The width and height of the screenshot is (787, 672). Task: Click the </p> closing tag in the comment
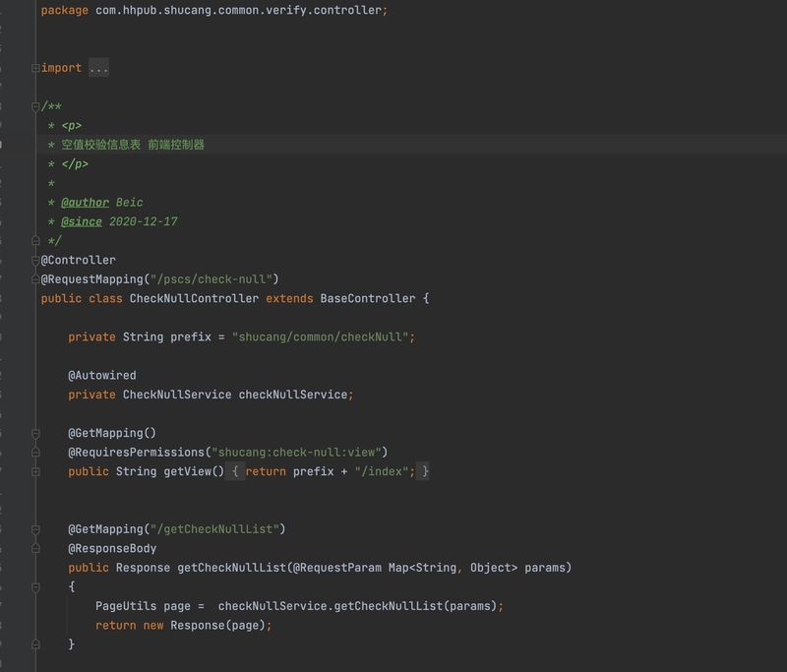(x=75, y=164)
